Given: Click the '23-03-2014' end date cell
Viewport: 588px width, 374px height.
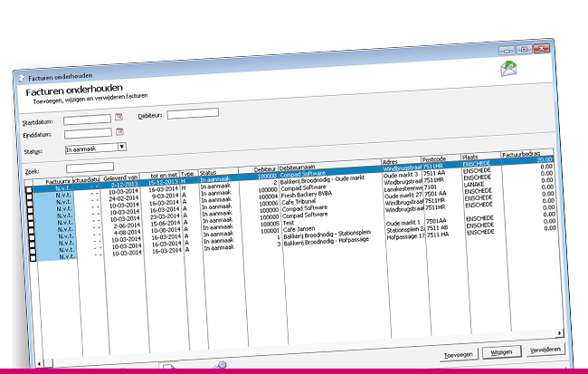Looking at the screenshot, I should [x=165, y=216].
